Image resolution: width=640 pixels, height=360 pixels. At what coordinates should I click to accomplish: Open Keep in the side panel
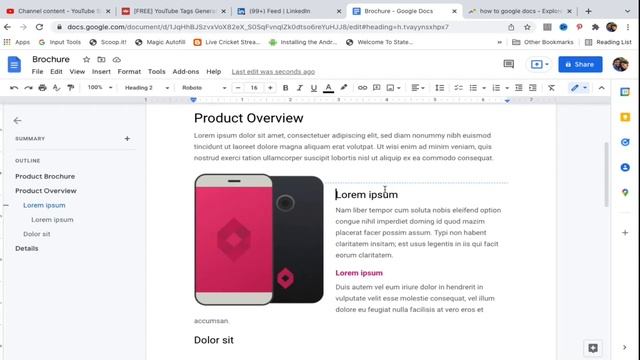pyautogui.click(x=625, y=117)
